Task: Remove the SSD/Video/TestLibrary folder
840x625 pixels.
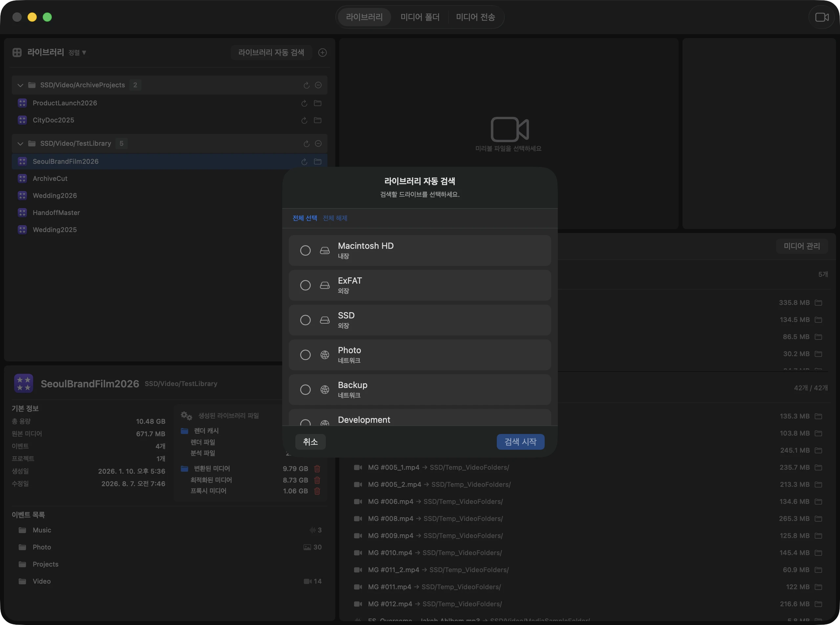Action: [x=319, y=143]
